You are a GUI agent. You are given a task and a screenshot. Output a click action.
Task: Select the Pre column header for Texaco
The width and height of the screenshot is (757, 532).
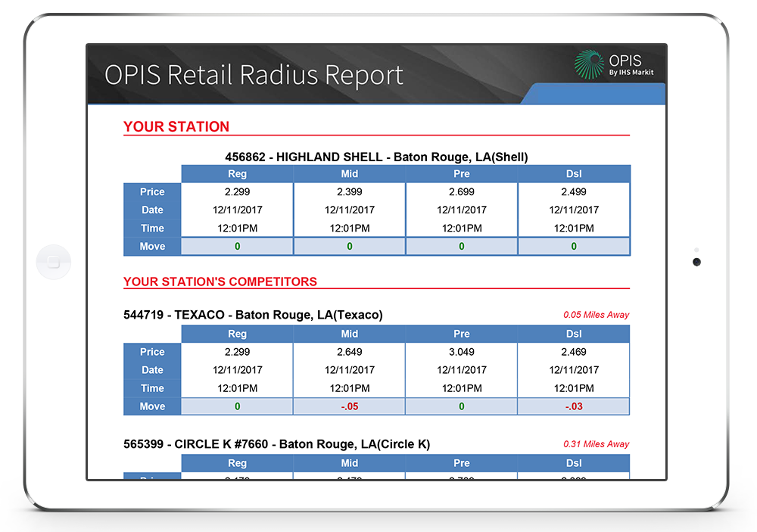click(462, 334)
